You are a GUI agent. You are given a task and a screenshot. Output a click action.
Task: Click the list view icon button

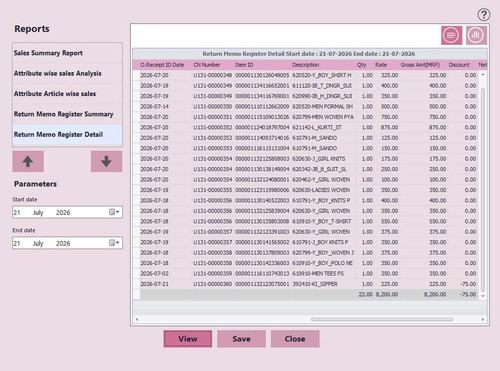[x=451, y=35]
